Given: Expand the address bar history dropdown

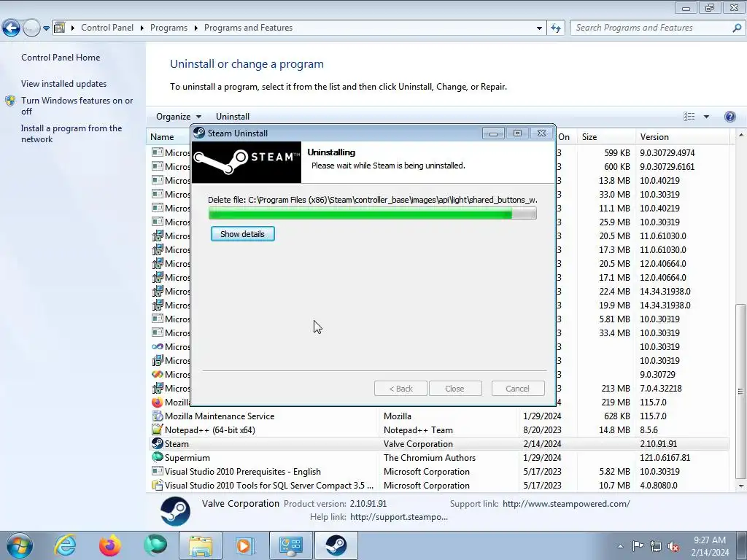Looking at the screenshot, I should pos(539,28).
